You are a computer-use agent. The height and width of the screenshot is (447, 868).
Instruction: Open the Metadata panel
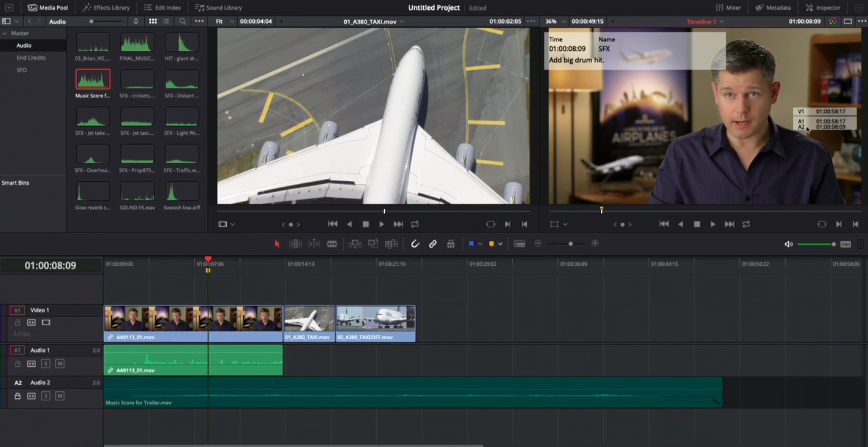773,8
